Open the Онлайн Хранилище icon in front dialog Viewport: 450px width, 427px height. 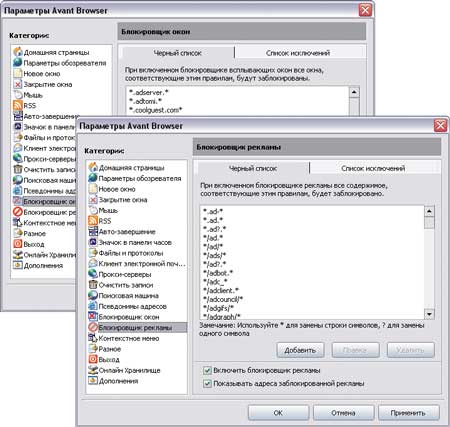[93, 370]
